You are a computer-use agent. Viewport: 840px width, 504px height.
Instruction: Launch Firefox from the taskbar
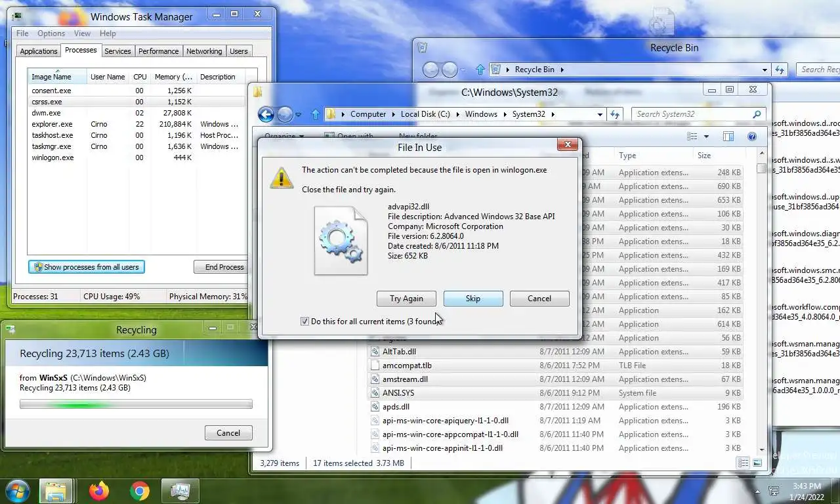coord(100,491)
